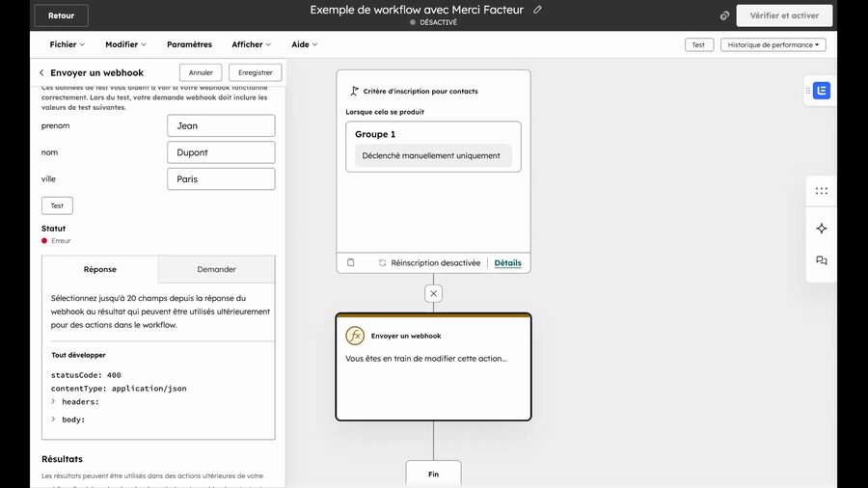Open the Afficher menu

[x=252, y=44]
